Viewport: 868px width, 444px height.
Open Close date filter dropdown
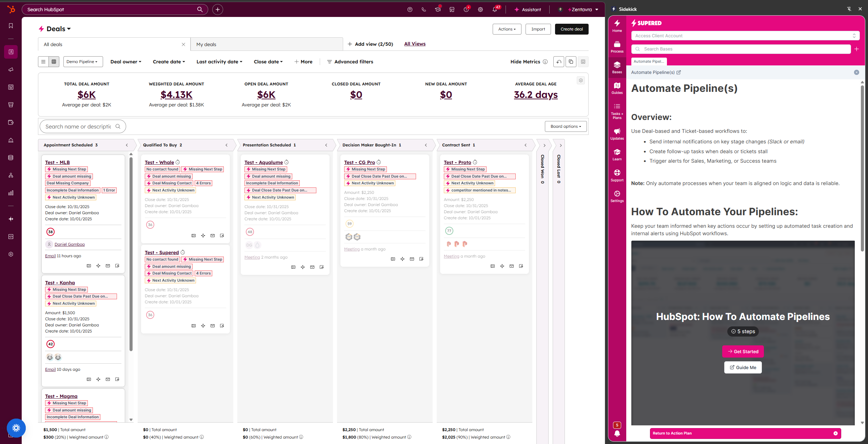tap(268, 62)
